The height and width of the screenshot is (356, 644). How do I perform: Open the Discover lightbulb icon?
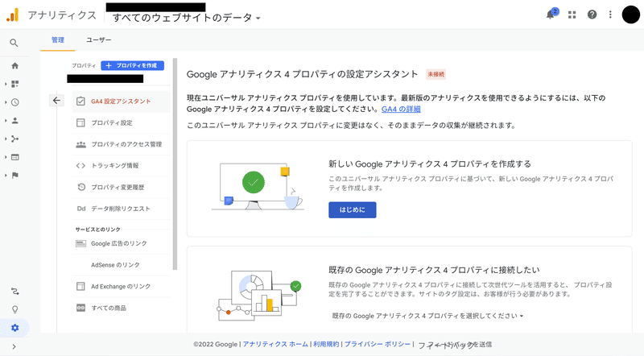pyautogui.click(x=15, y=309)
